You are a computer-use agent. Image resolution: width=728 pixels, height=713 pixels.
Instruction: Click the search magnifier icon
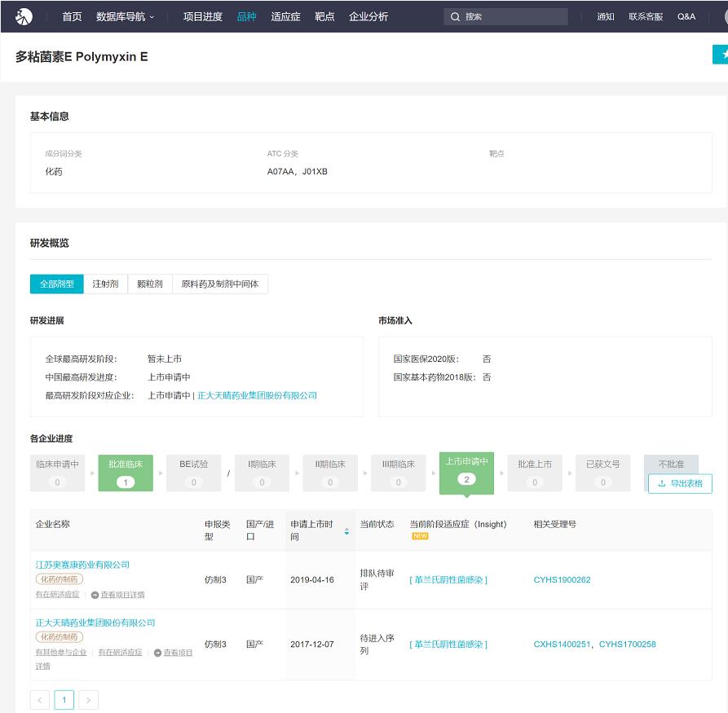point(455,16)
